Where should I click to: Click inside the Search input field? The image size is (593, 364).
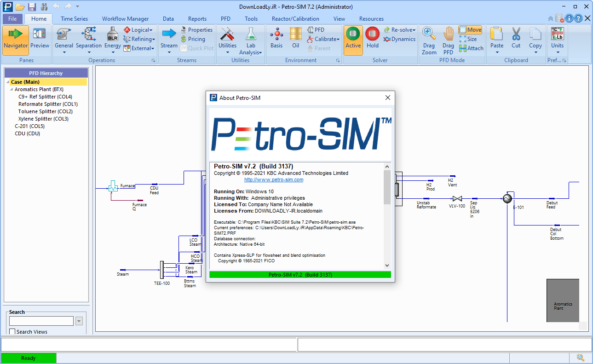(41, 321)
